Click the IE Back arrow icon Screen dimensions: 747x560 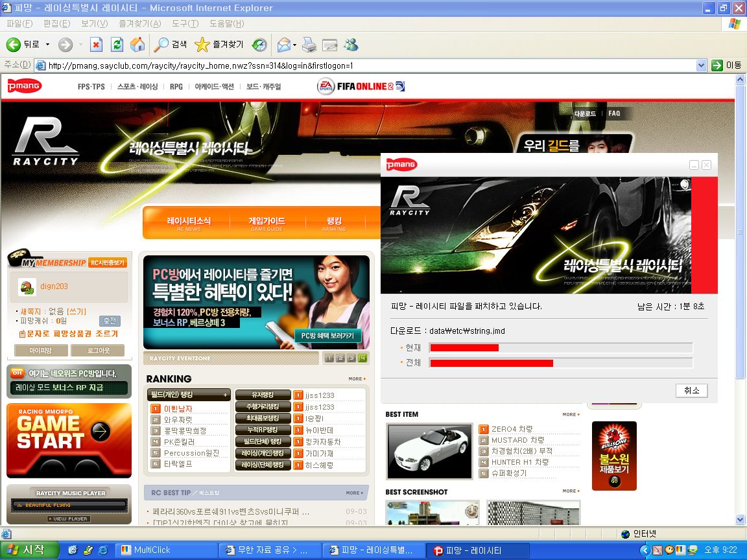[x=14, y=45]
